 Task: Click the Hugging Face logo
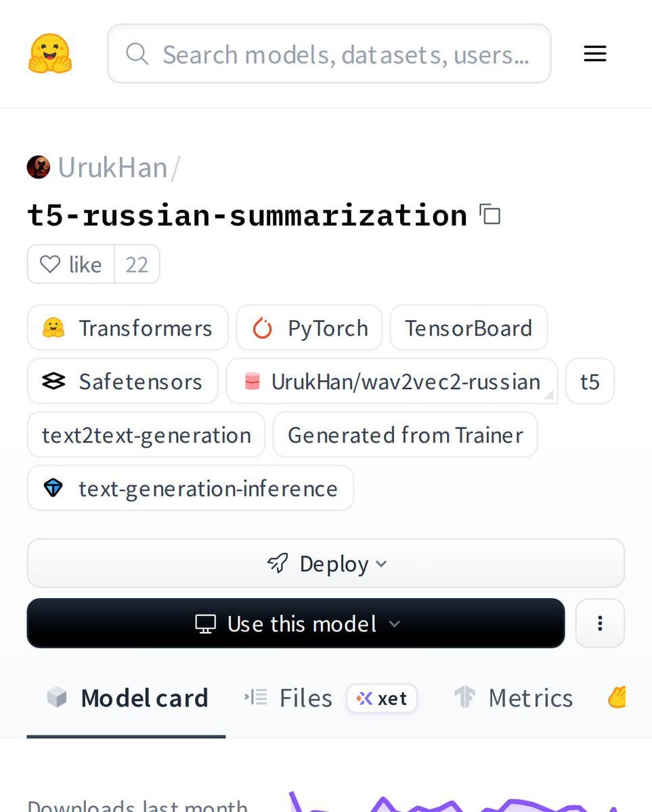pos(49,53)
